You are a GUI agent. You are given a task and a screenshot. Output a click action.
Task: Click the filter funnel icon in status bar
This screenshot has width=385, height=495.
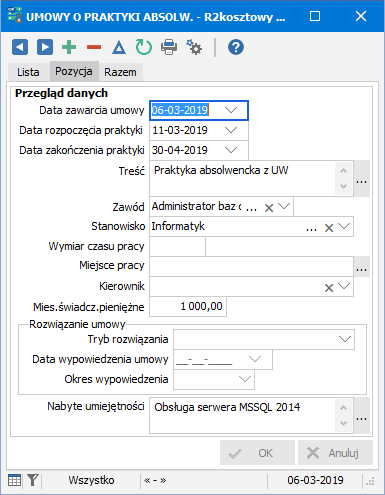[33, 480]
